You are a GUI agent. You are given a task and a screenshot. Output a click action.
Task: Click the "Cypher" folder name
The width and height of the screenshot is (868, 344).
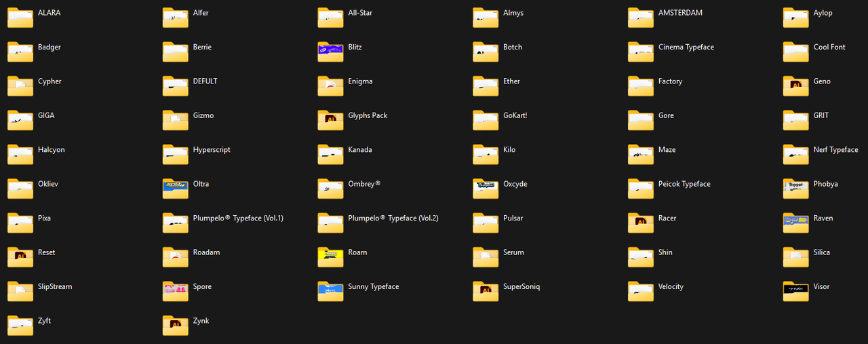click(50, 81)
